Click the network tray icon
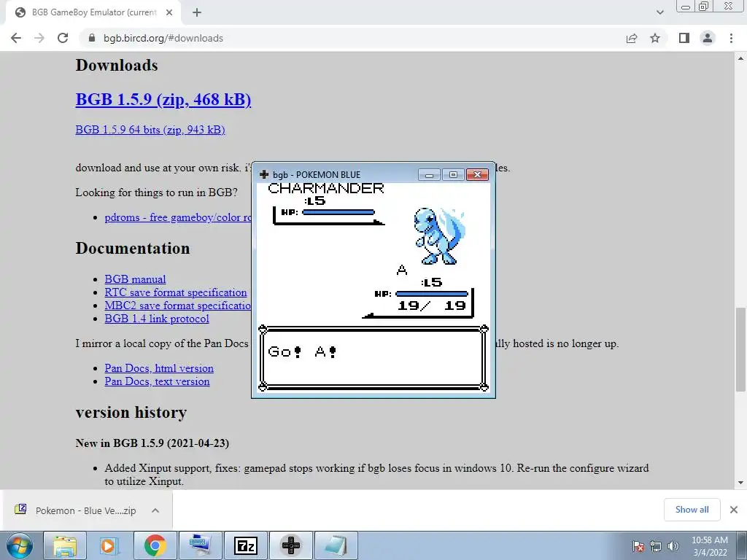The width and height of the screenshot is (747, 560). tap(656, 546)
